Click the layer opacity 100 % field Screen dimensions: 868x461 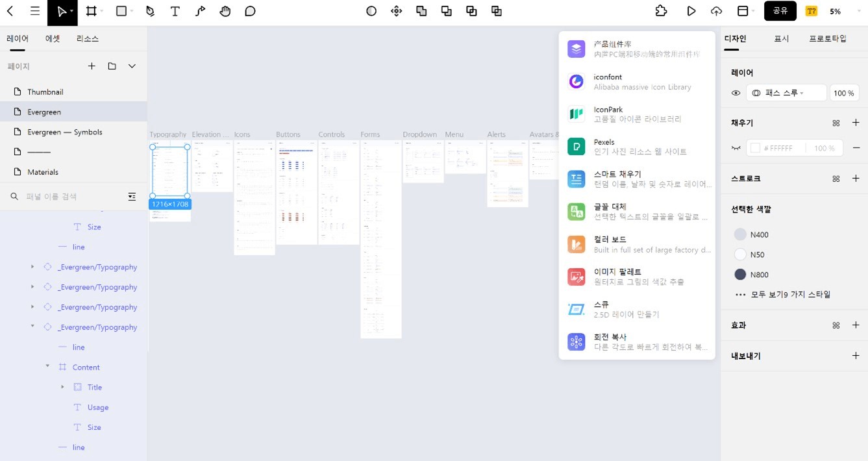tap(844, 93)
